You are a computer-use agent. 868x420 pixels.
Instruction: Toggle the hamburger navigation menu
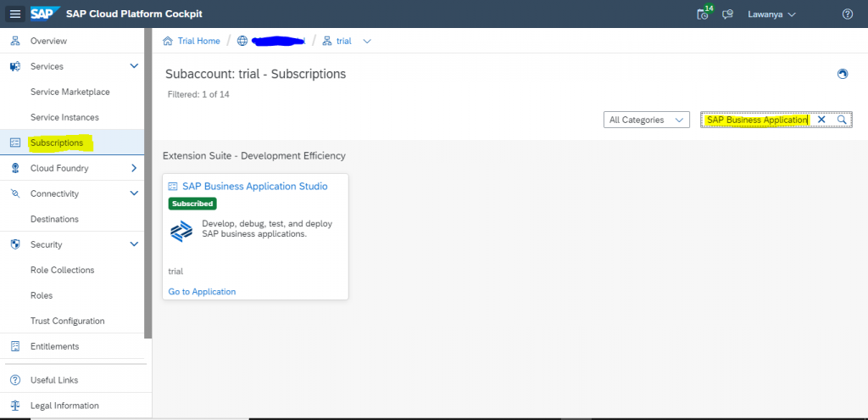[15, 14]
